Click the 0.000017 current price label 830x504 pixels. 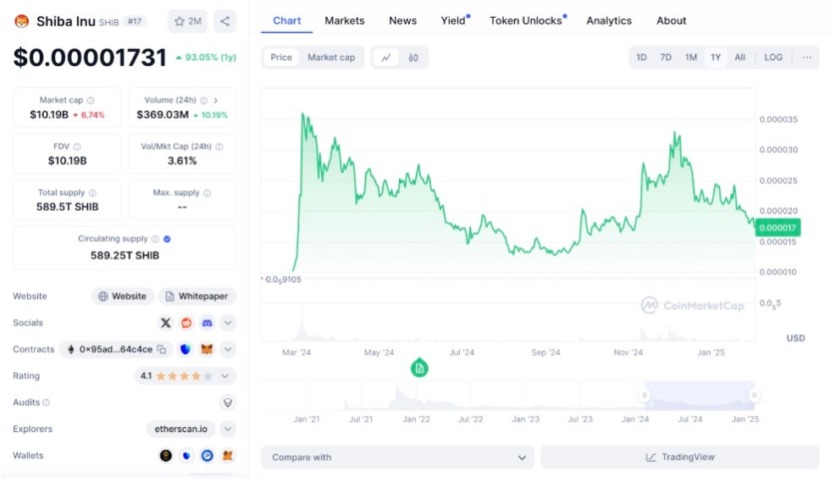pyautogui.click(x=777, y=228)
